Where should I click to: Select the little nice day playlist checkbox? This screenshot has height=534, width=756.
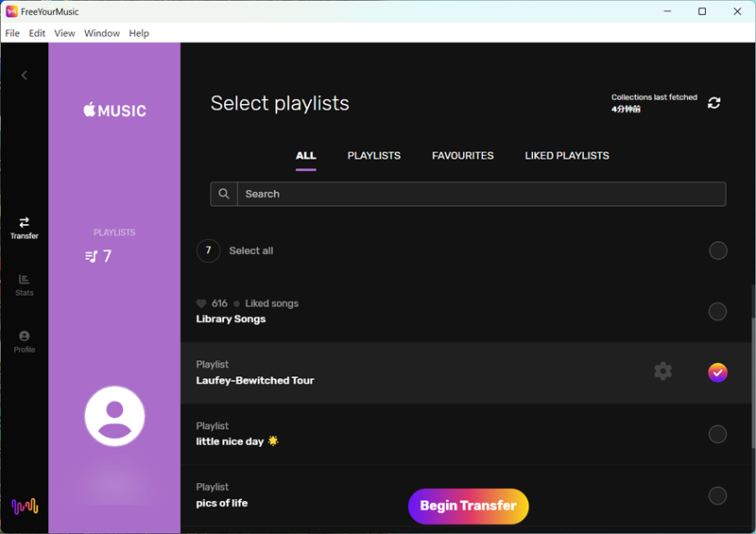coord(717,434)
